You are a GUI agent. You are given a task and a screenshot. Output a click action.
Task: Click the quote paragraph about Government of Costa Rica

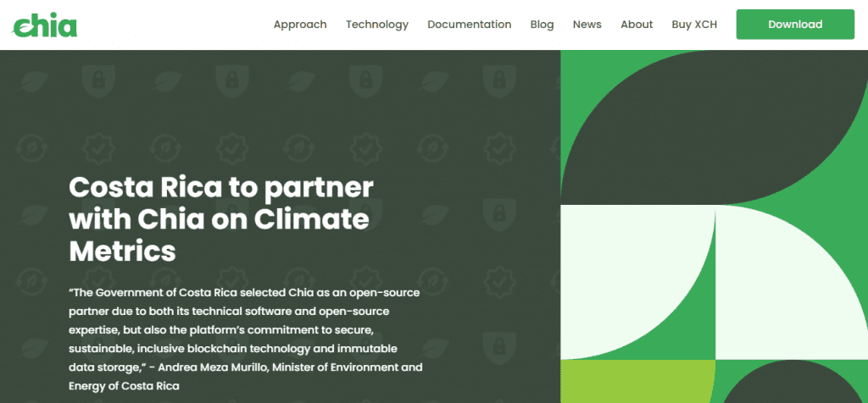coord(245,339)
